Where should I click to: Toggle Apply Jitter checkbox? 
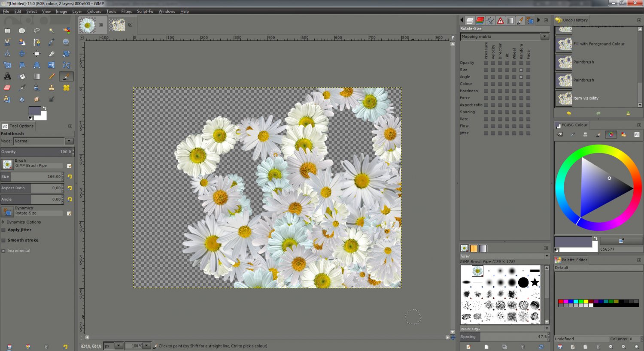click(x=4, y=230)
